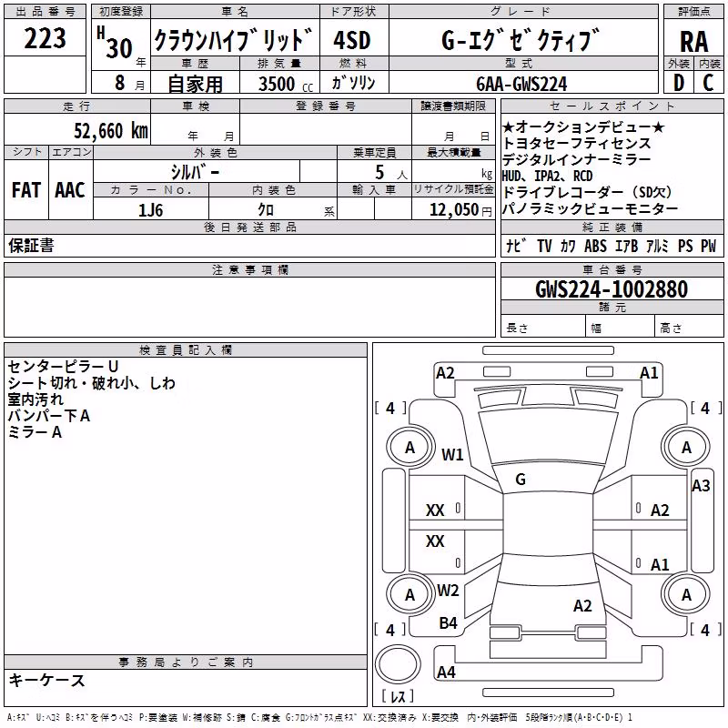728x728 pixels.
Task: Select デジタルインナーミラー line
Action: [576, 159]
